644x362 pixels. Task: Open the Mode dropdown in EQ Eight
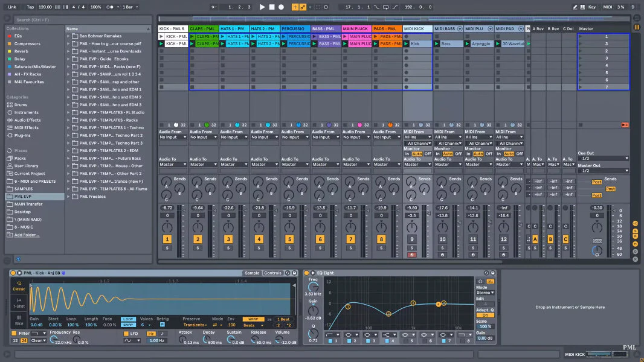tap(486, 293)
